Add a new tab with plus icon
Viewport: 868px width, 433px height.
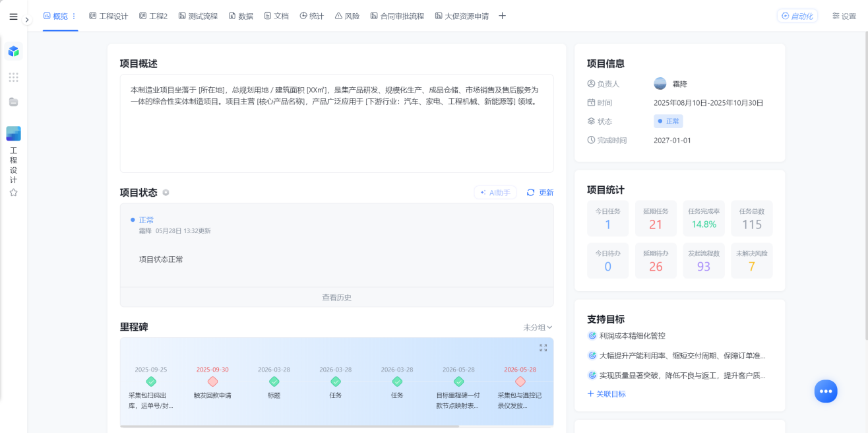coord(502,16)
